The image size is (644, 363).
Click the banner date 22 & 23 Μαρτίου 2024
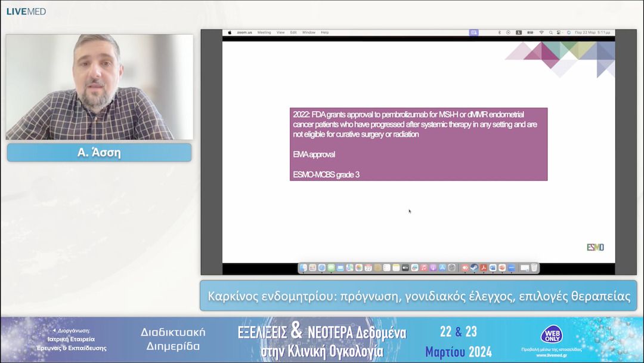click(459, 342)
